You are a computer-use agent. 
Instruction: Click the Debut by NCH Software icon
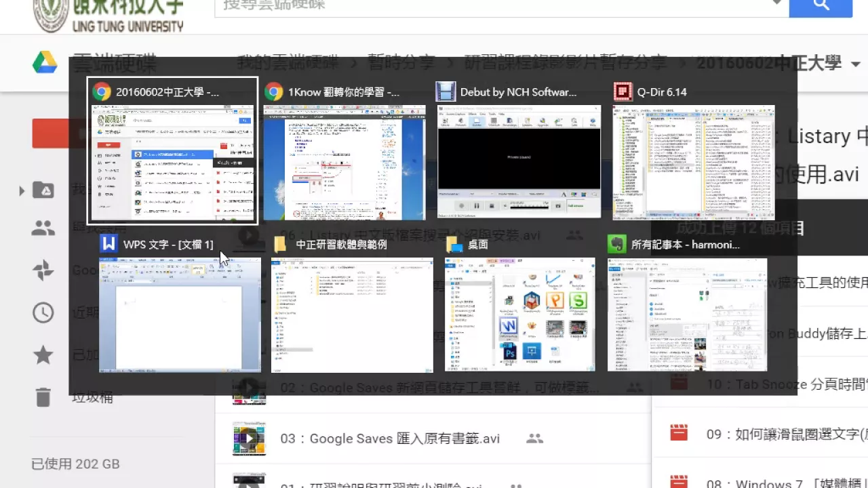445,92
